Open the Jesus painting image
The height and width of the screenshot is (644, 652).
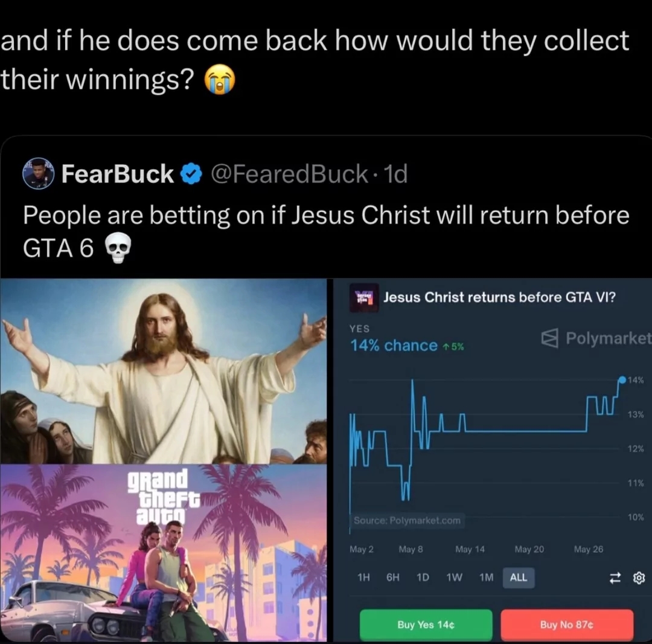click(164, 371)
